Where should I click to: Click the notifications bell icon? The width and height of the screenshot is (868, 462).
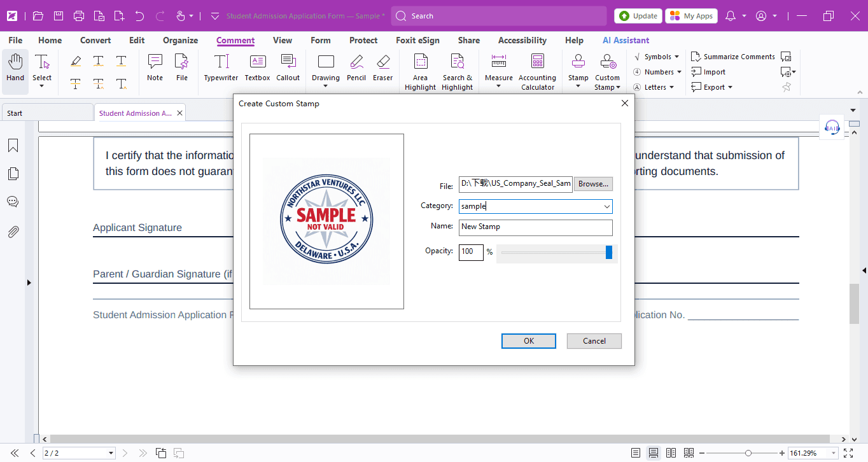(731, 16)
